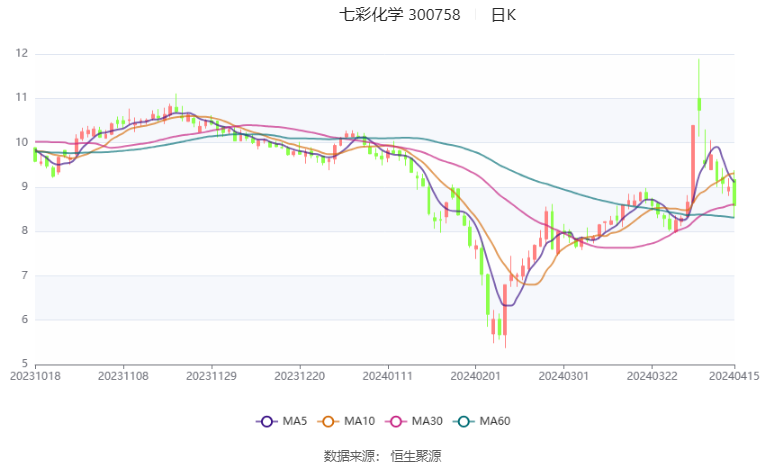Screen dimensions: 765x465
Task: Select the 20231018 date on x-axis
Action: click(35, 376)
